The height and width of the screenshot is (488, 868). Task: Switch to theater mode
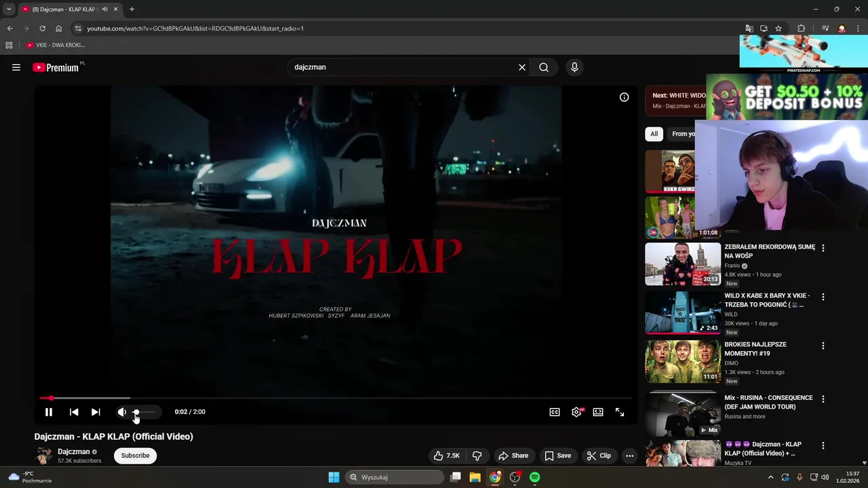598,412
